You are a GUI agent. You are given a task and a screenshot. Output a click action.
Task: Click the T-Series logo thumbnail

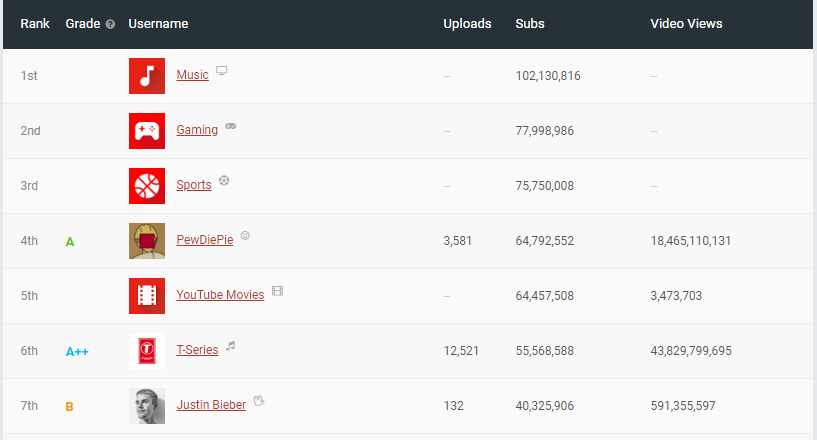pos(147,351)
